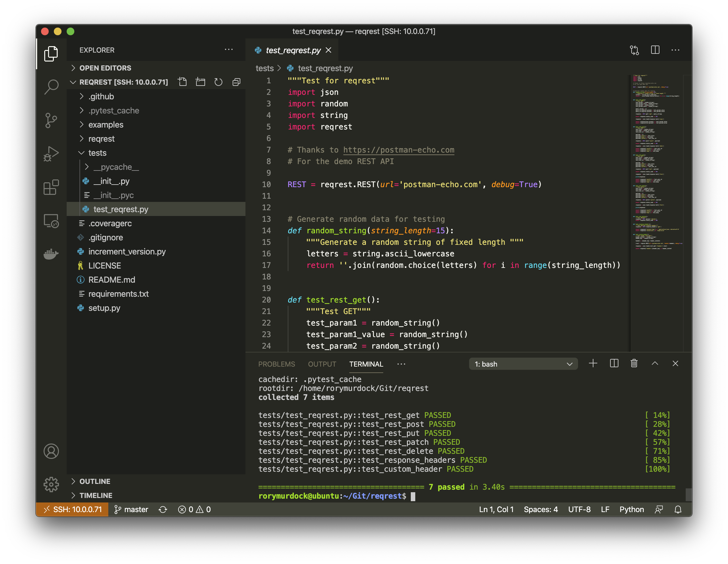Open the 1: bash terminal dropdown
The width and height of the screenshot is (728, 564).
point(523,364)
